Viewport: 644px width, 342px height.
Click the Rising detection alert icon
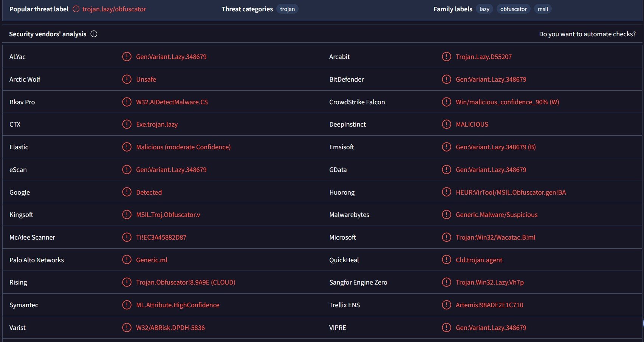127,282
